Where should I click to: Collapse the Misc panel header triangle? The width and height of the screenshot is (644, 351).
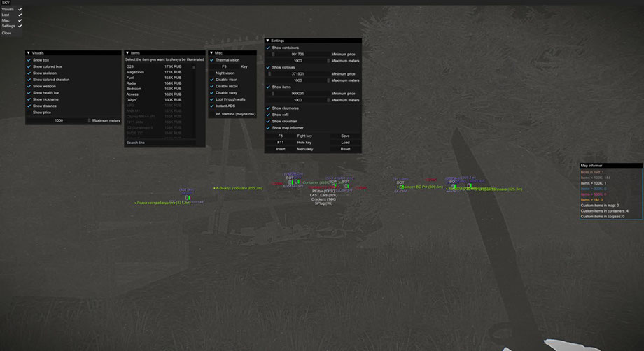211,53
